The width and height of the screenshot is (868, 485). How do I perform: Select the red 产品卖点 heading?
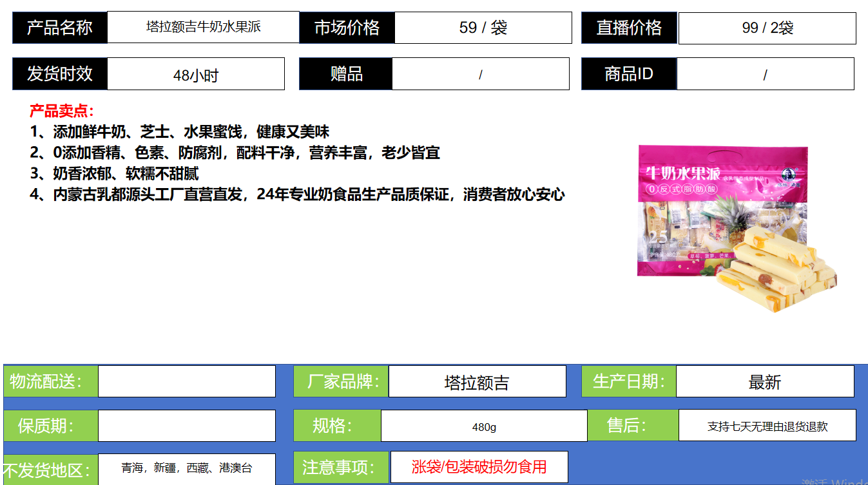(62, 111)
